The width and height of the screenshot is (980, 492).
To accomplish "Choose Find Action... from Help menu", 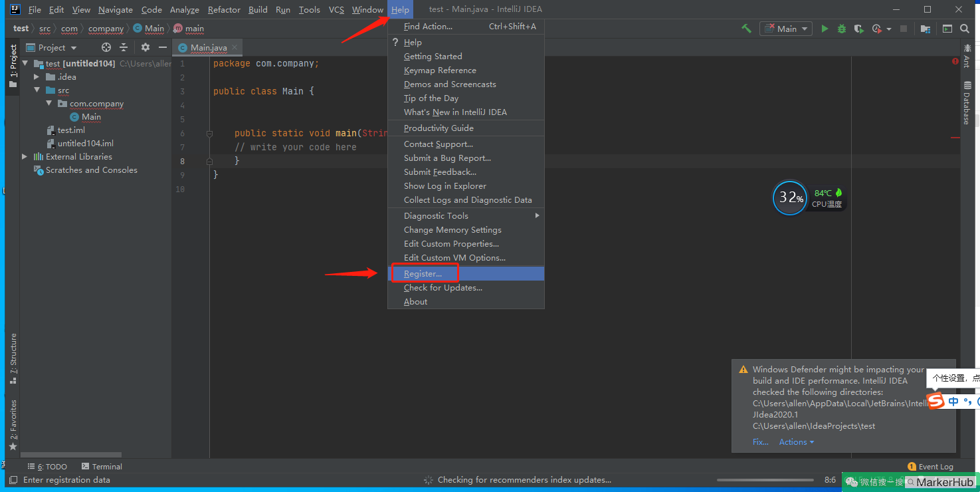I will (x=466, y=27).
